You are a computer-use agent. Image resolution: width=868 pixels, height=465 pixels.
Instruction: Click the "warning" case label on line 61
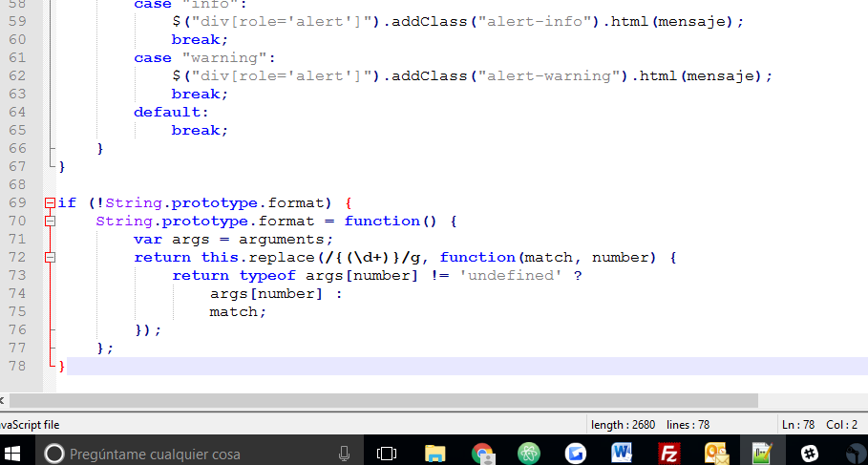(x=223, y=58)
